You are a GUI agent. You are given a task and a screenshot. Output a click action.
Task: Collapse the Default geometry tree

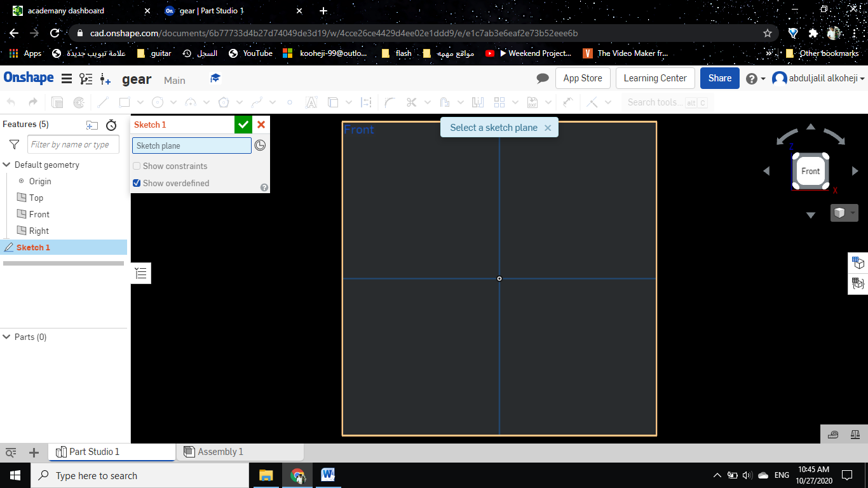7,165
